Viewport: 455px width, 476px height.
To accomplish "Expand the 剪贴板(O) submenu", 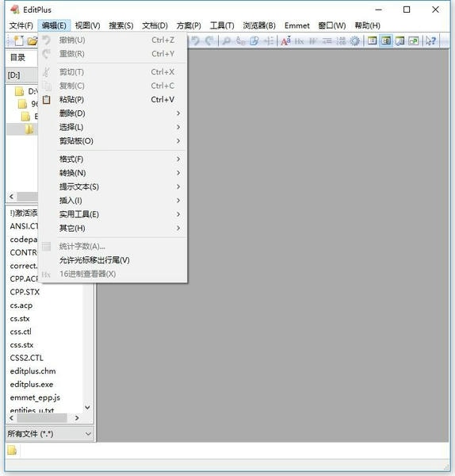I will [x=113, y=141].
